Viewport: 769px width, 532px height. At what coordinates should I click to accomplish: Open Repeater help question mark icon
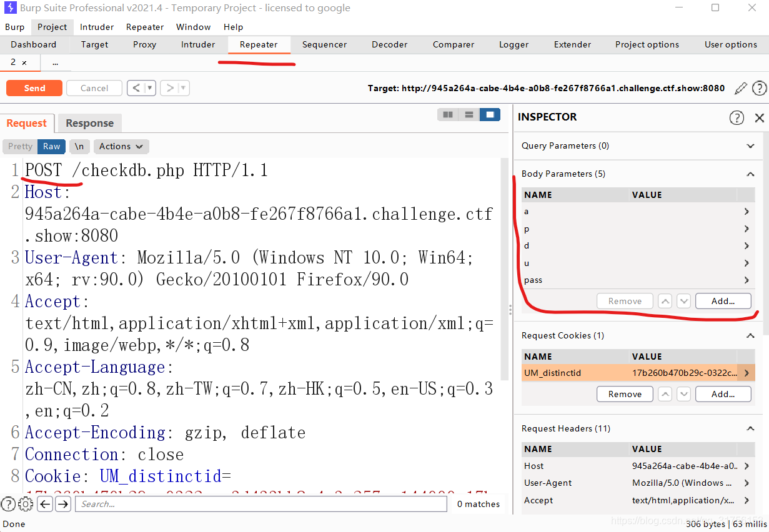pos(759,89)
